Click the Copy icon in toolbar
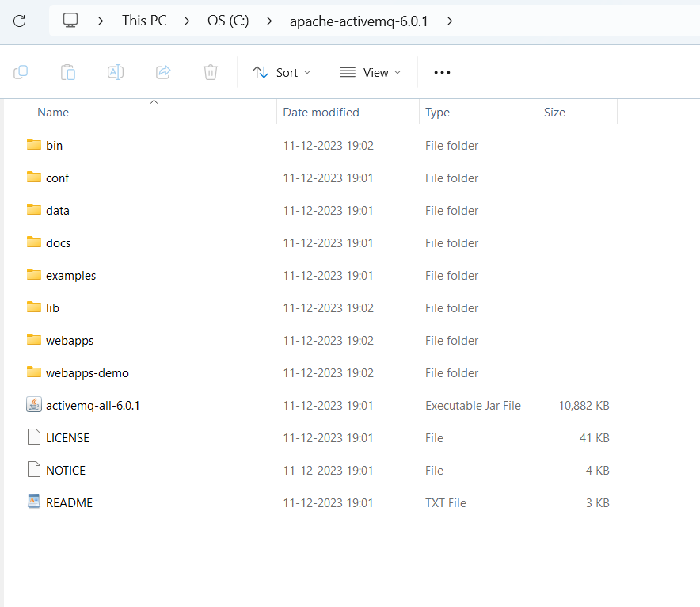The image size is (700, 607). [21, 72]
